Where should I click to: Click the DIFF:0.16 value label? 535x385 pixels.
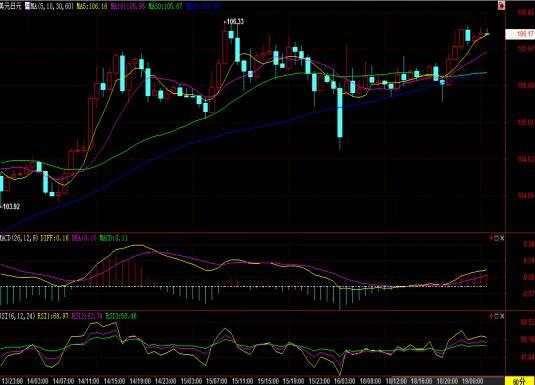click(55, 238)
